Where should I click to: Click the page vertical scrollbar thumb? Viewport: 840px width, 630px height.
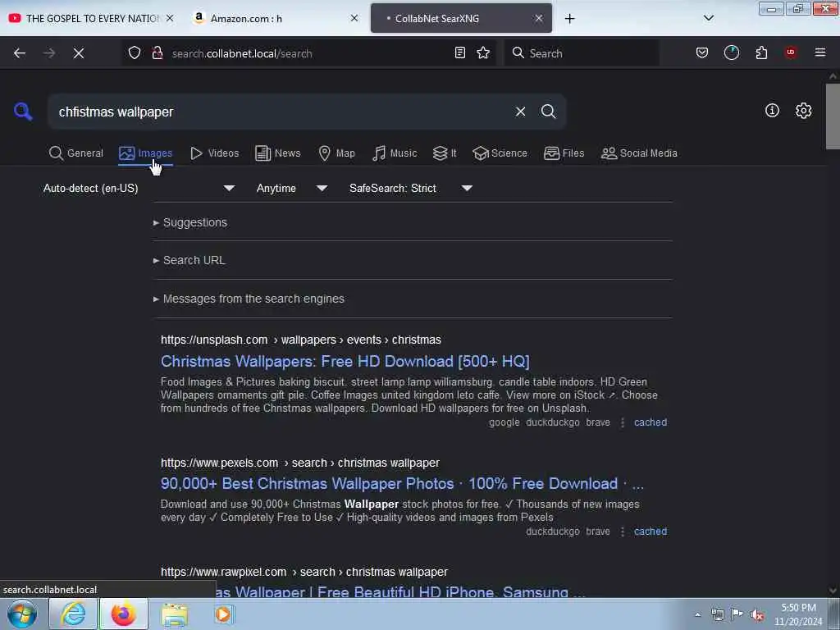click(833, 116)
